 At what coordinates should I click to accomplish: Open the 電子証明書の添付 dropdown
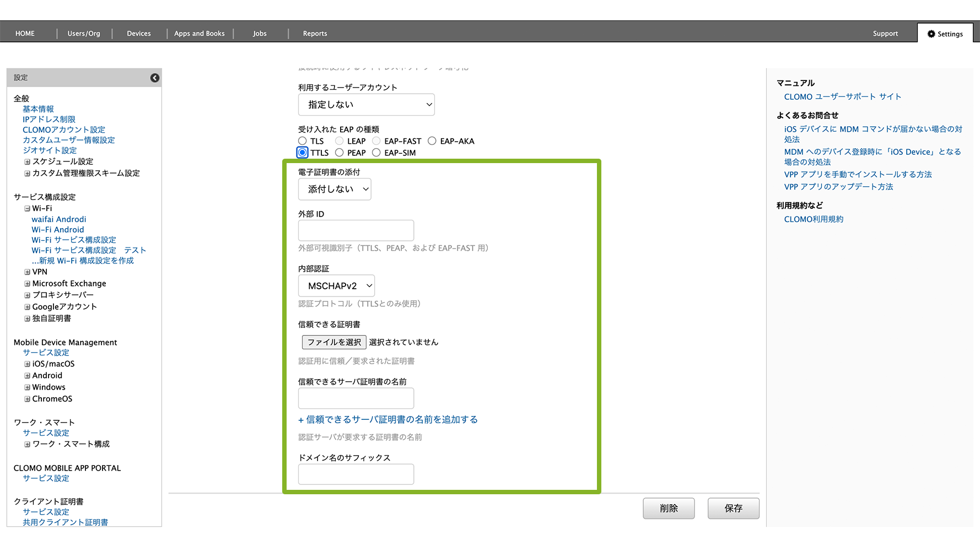(x=335, y=189)
